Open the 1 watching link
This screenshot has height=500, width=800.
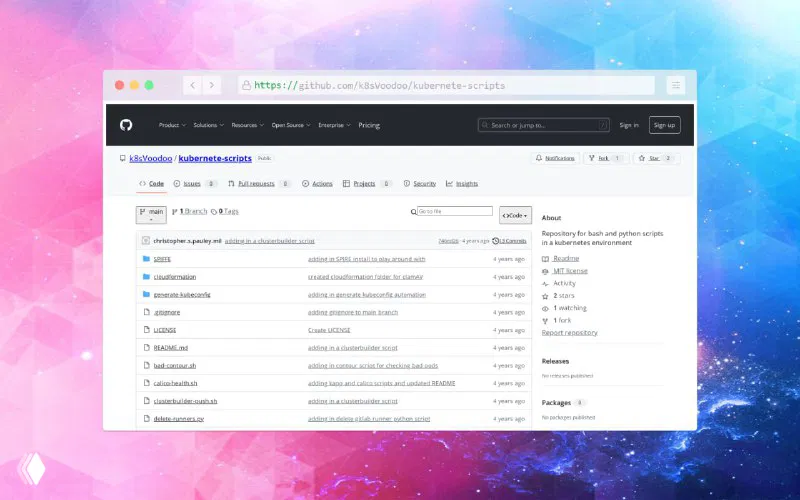click(569, 308)
